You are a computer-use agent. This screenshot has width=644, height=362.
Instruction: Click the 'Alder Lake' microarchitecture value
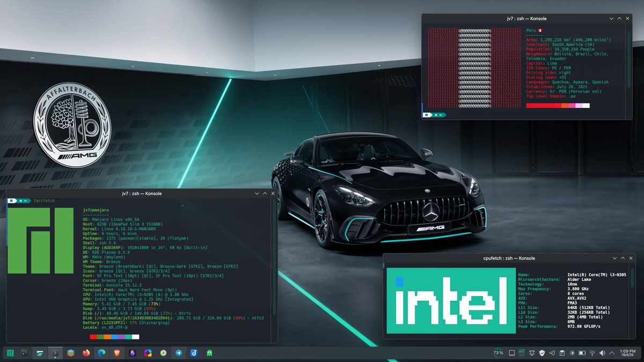pyautogui.click(x=580, y=279)
